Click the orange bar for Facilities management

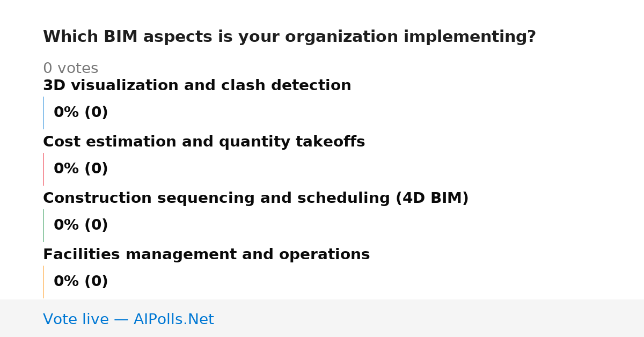point(43,282)
